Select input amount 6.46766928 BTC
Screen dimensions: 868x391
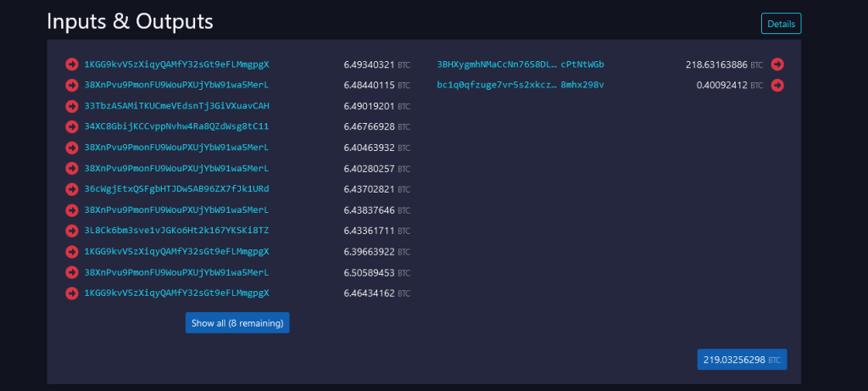(x=377, y=127)
